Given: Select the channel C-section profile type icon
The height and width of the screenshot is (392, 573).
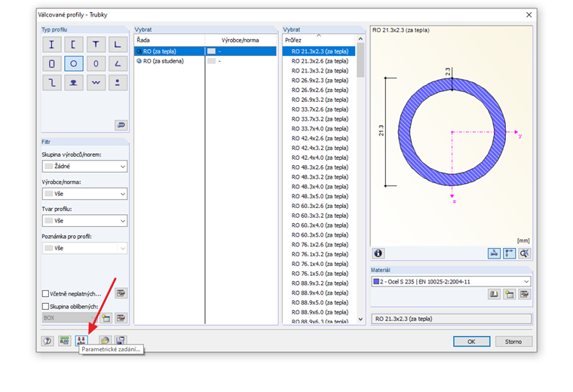Looking at the screenshot, I should tap(74, 44).
